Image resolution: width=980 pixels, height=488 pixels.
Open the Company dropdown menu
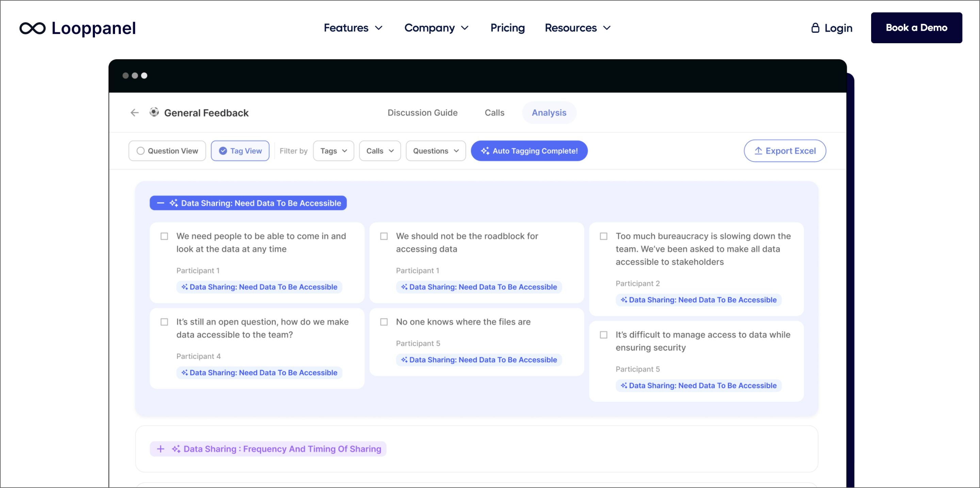(x=436, y=28)
